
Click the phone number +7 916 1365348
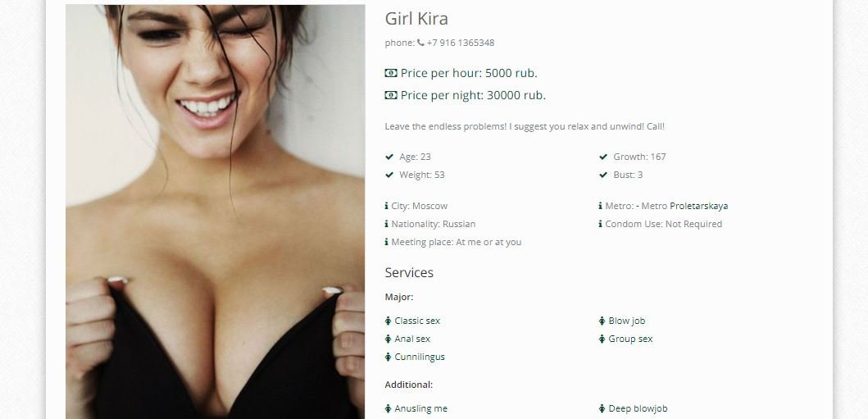[x=461, y=43]
